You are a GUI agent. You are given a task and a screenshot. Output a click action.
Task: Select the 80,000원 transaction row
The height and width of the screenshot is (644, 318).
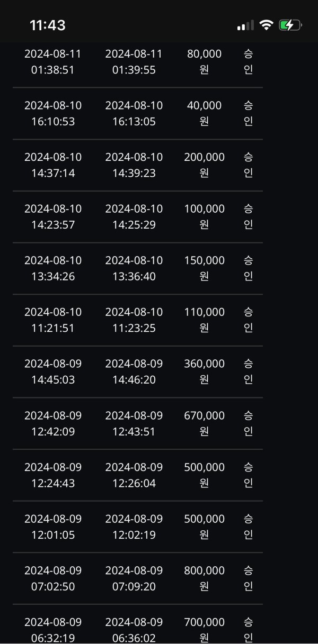click(x=138, y=62)
